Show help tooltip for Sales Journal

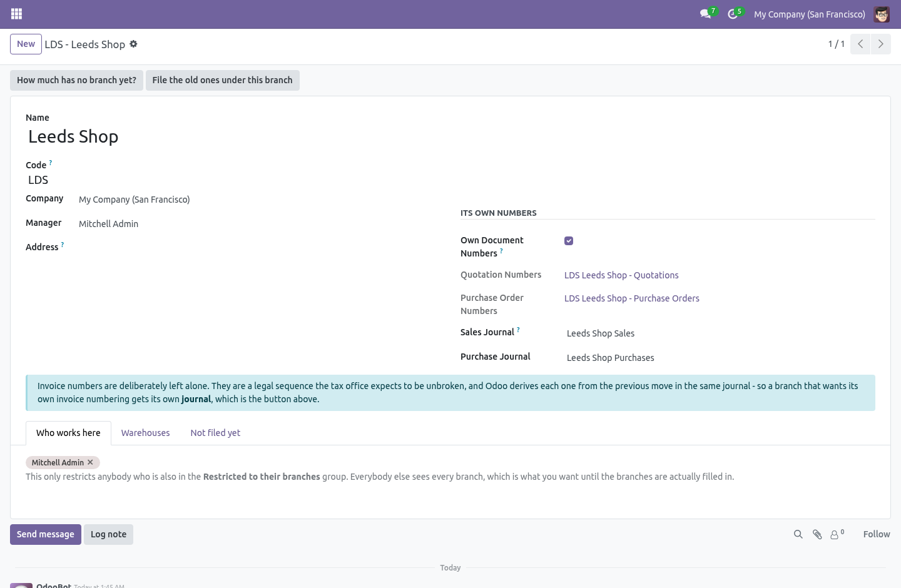tap(518, 330)
